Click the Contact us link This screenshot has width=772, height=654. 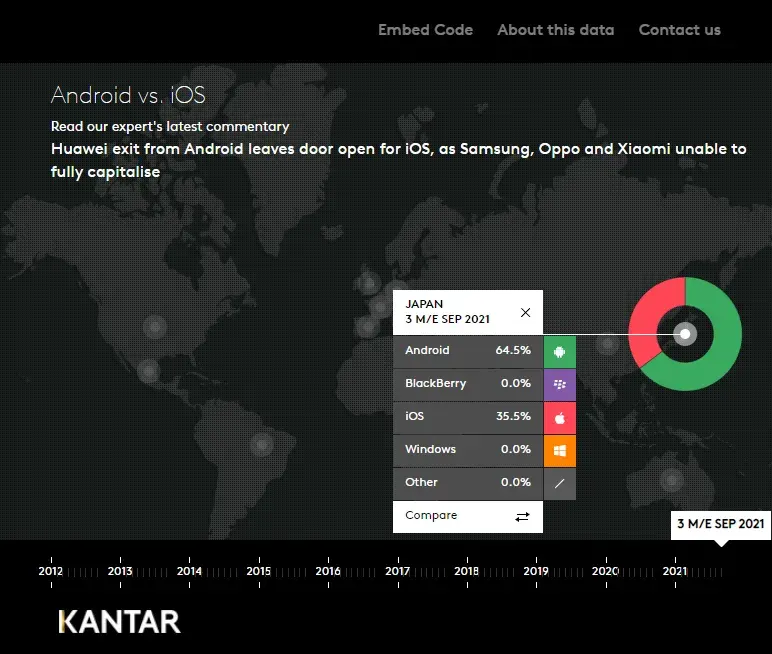pyautogui.click(x=679, y=30)
